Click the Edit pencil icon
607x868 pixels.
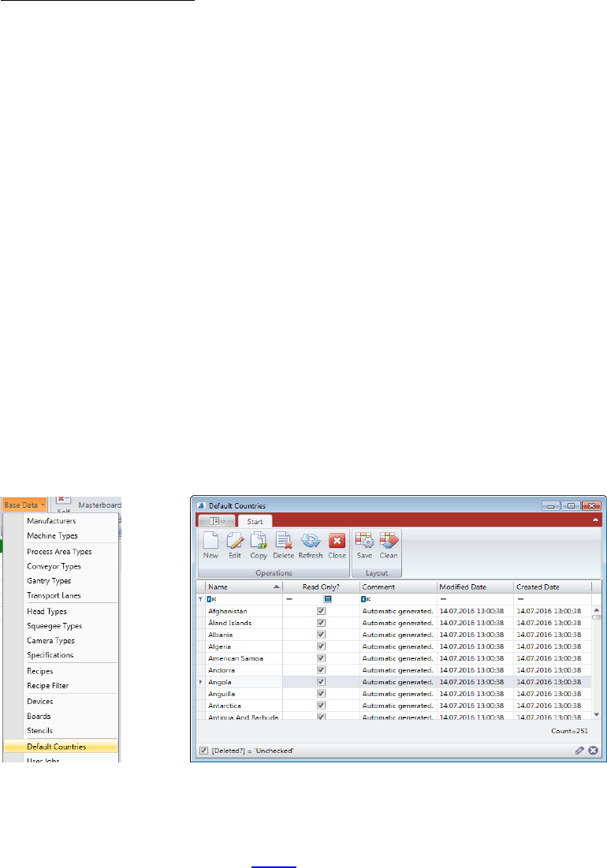pos(235,541)
